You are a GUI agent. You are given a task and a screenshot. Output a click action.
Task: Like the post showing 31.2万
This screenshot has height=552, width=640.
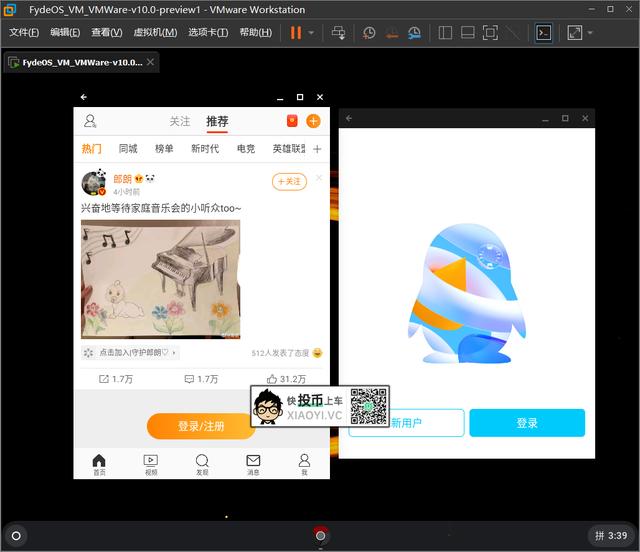coord(287,379)
